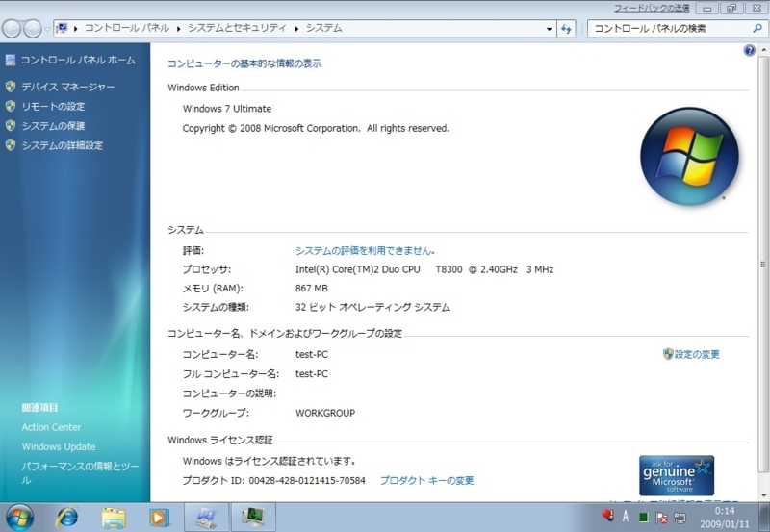Click the network tray icon
This screenshot has height=532, width=770.
680,517
